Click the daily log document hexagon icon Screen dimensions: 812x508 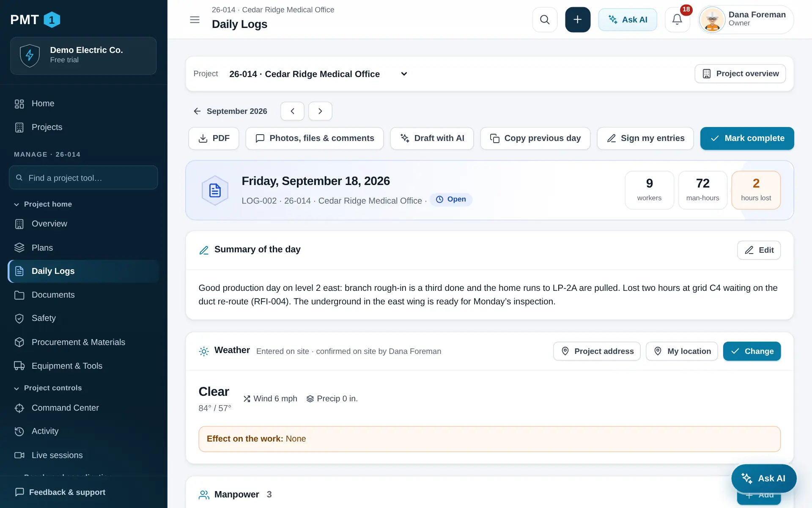(x=215, y=190)
